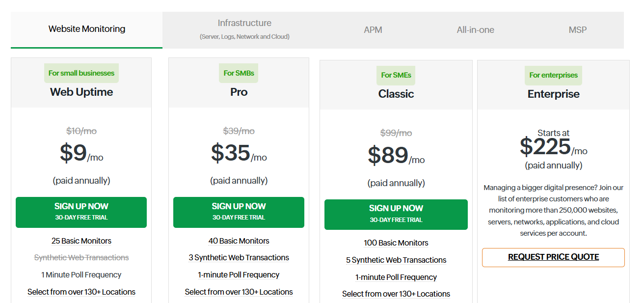This screenshot has height=303, width=644.
Task: Click '25 Basic Monitors' under Web Uptime
Action: tap(81, 241)
